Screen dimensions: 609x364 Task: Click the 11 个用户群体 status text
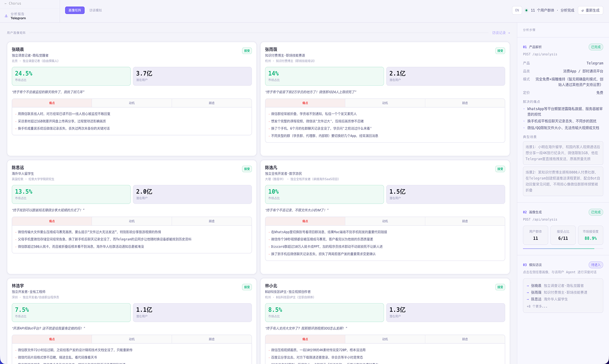542,10
